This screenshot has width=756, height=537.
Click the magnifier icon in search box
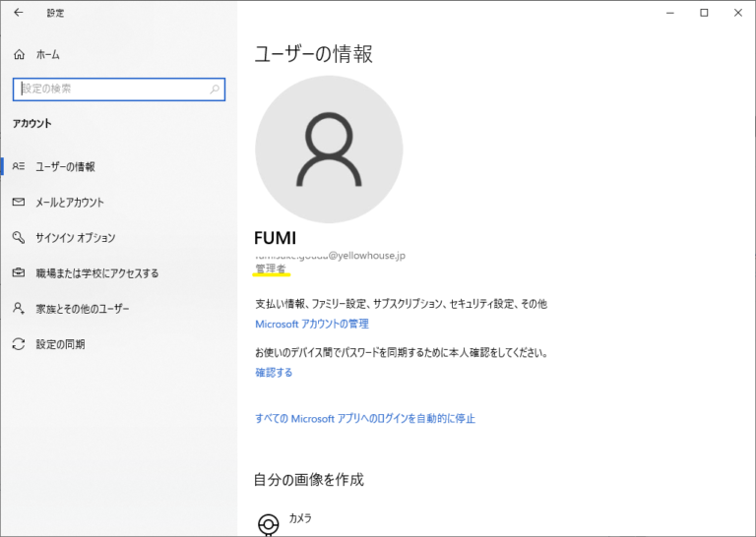point(215,89)
